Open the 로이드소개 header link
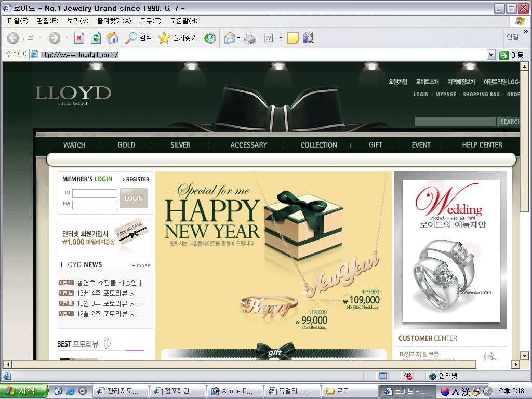The width and height of the screenshot is (532, 399). click(427, 82)
